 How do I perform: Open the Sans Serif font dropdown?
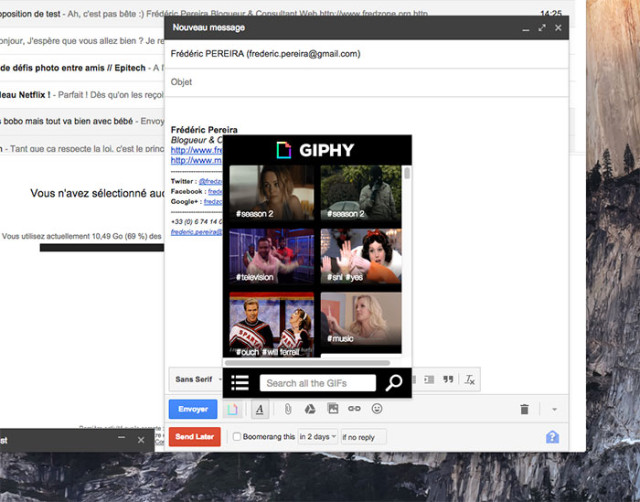198,380
